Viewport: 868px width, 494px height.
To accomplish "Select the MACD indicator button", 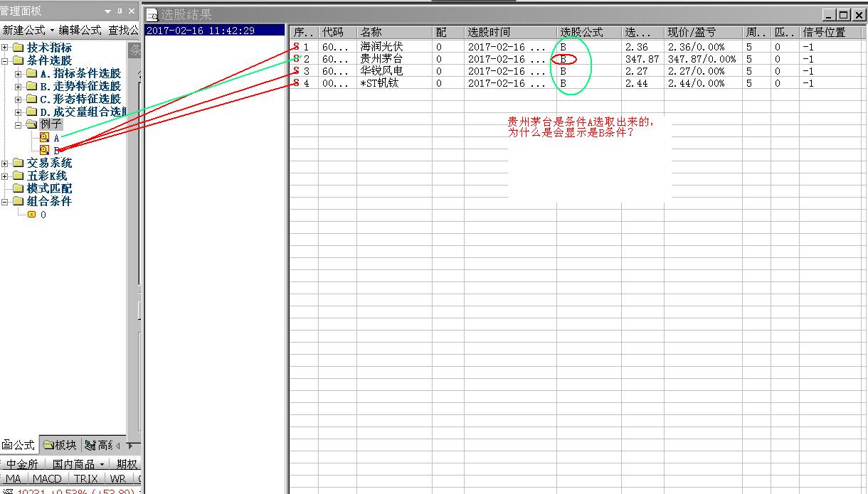I will pos(47,479).
